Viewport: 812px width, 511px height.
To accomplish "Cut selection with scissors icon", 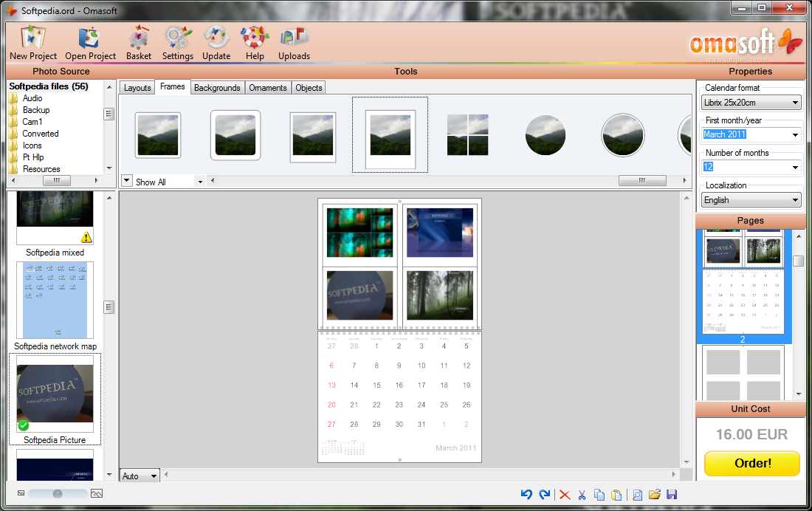I will click(582, 495).
